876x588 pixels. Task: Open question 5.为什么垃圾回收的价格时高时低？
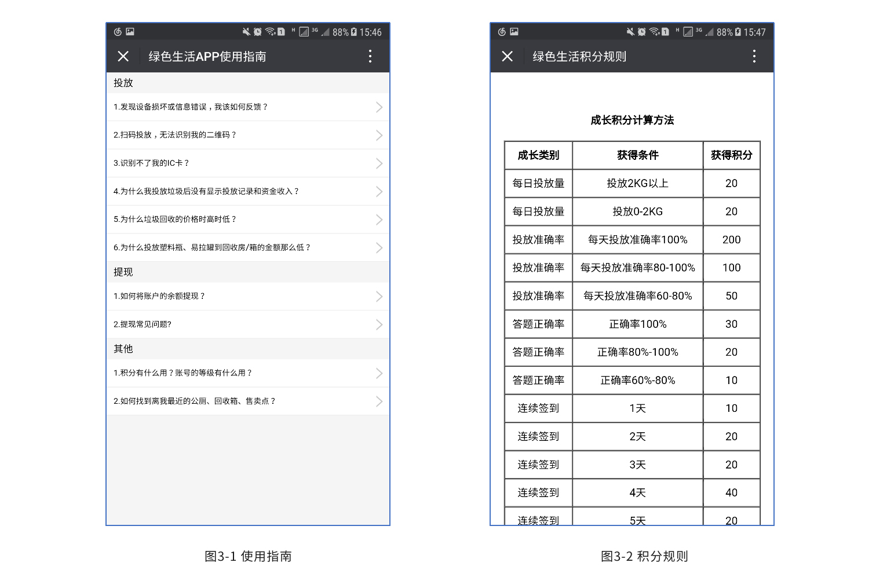point(248,220)
